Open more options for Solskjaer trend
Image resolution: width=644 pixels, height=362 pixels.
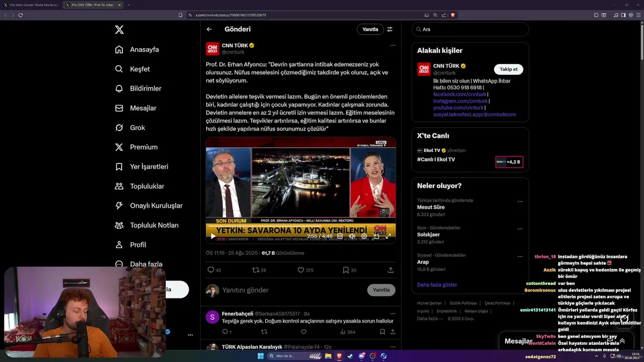click(x=520, y=229)
